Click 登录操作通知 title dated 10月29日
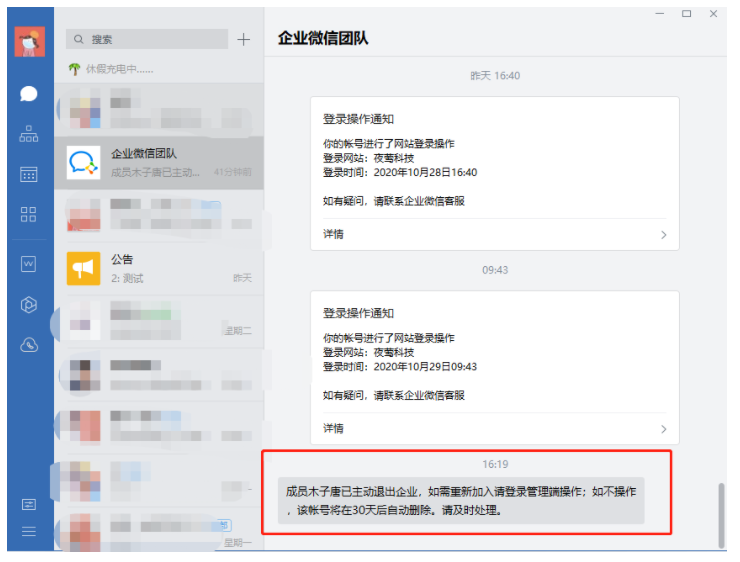The width and height of the screenshot is (740, 562). point(358,313)
